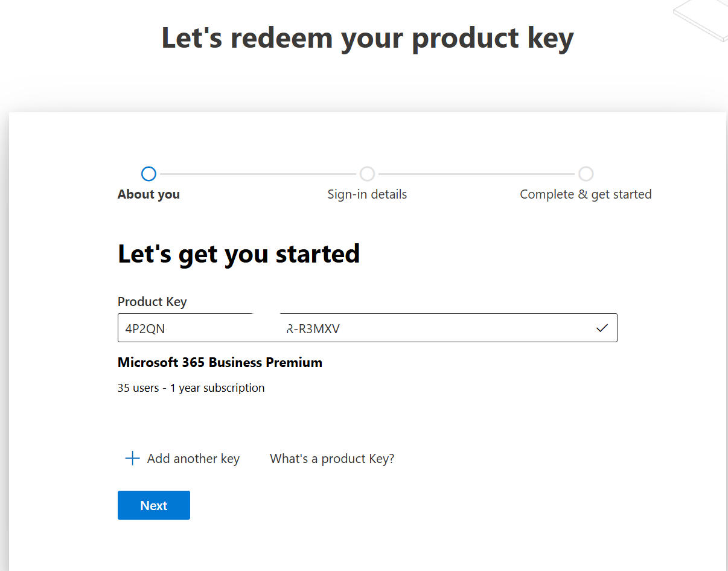728x571 pixels.
Task: Select the Microsoft 365 Business Premium text
Action: tap(220, 363)
